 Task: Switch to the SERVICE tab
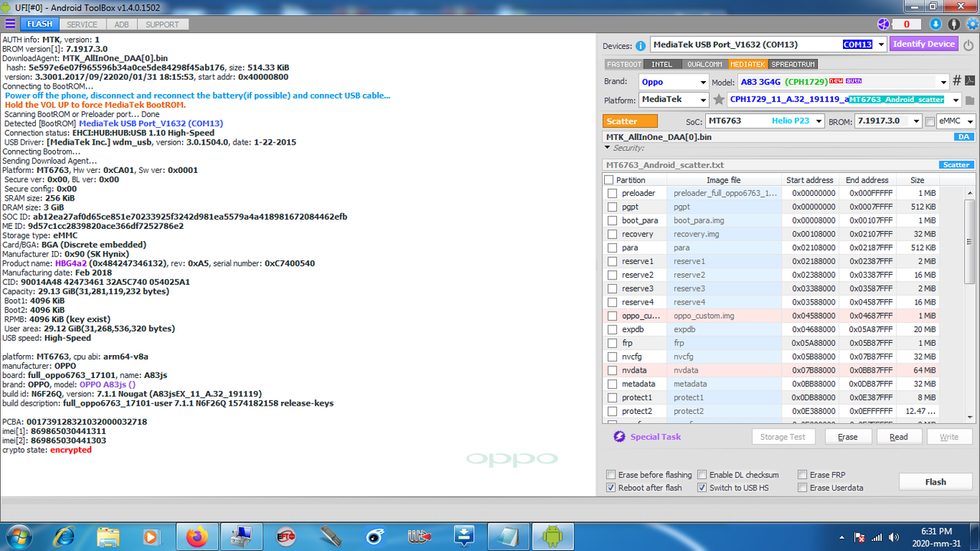point(82,24)
